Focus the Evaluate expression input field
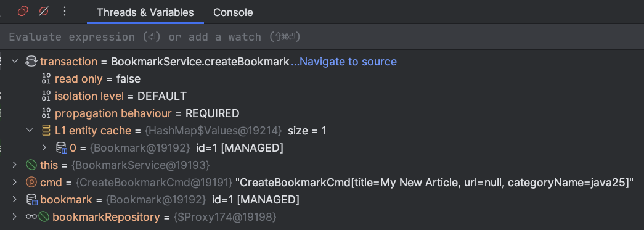644x230 pixels. [322, 37]
